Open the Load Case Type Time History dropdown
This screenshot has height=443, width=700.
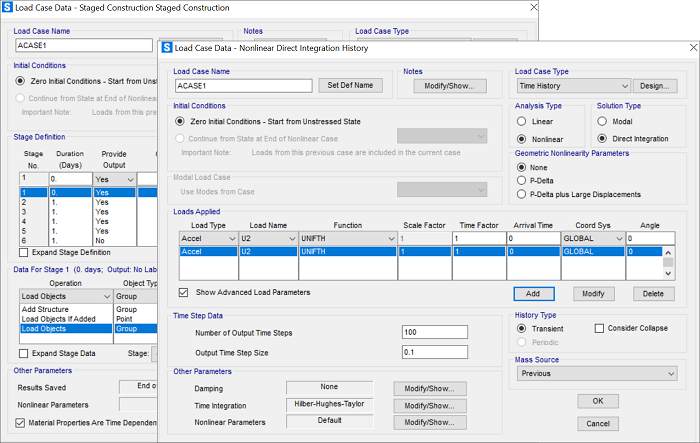(x=574, y=86)
